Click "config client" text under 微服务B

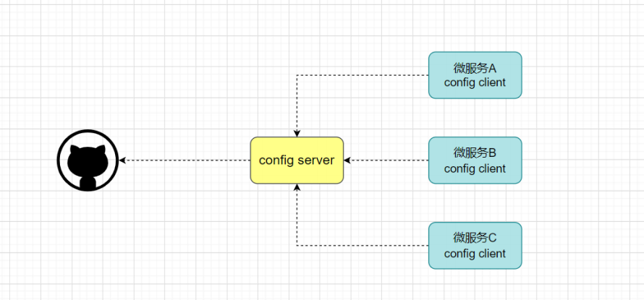tap(475, 168)
